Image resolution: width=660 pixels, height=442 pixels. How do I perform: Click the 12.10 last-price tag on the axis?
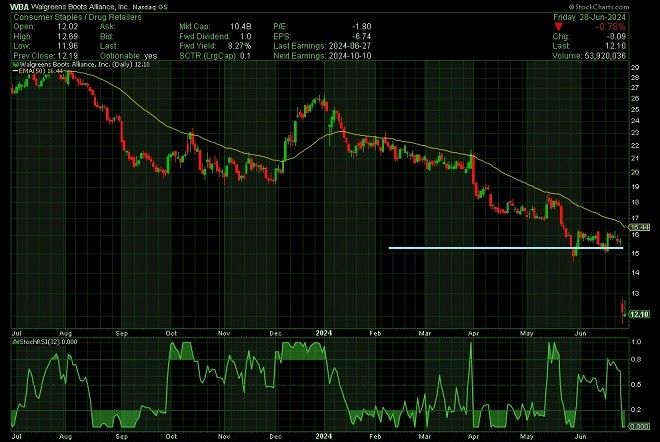tap(639, 314)
